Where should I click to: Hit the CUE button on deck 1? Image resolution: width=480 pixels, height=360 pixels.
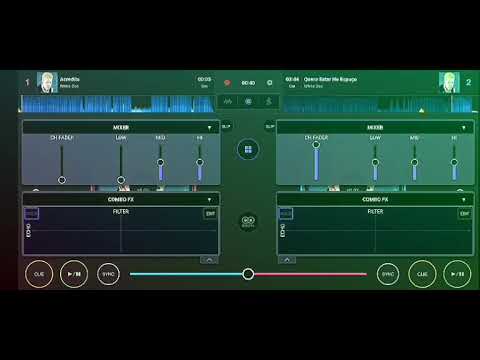[39, 274]
